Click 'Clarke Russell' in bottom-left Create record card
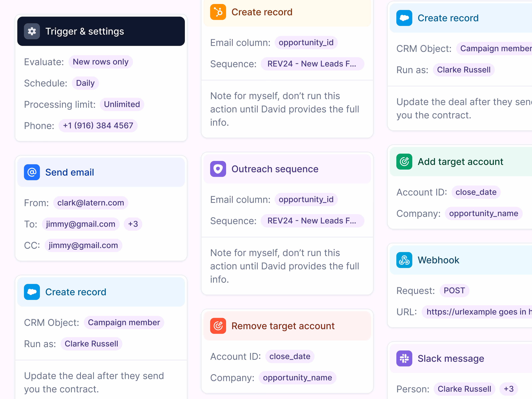Viewport: 532px width, 399px height. (x=91, y=344)
